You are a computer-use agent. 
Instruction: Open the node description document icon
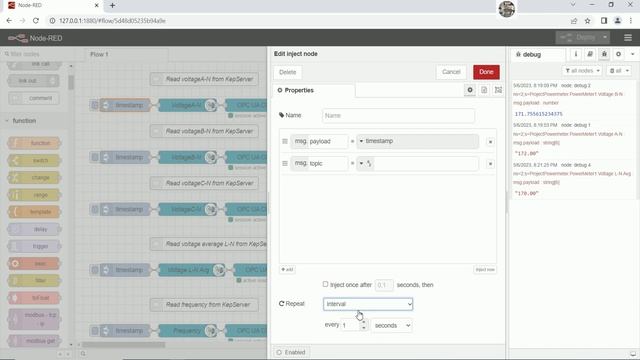[484, 90]
